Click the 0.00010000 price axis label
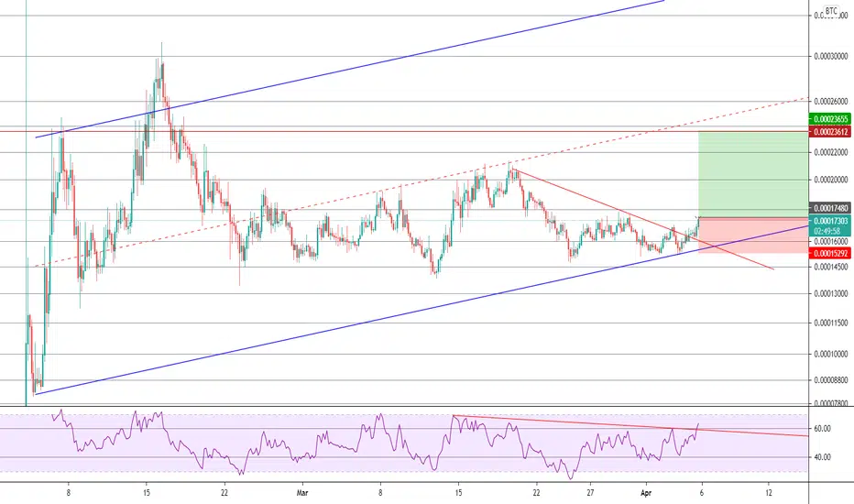 pyautogui.click(x=830, y=354)
